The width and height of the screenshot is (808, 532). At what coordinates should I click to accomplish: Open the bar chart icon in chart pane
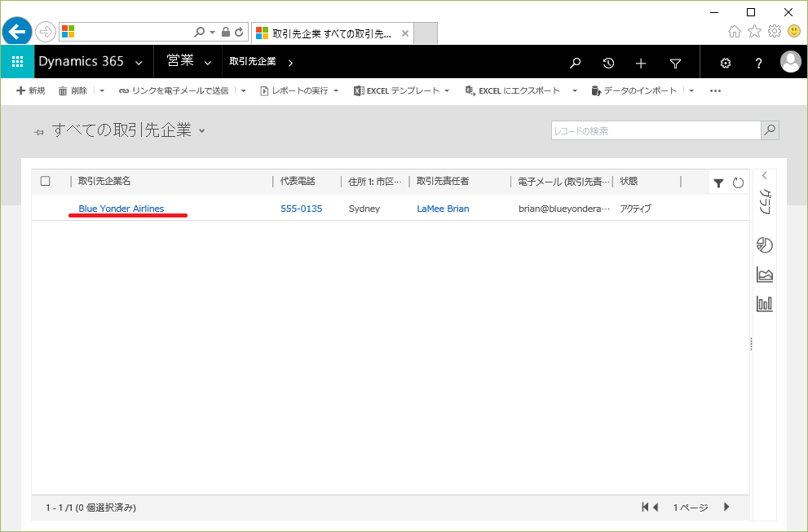765,303
